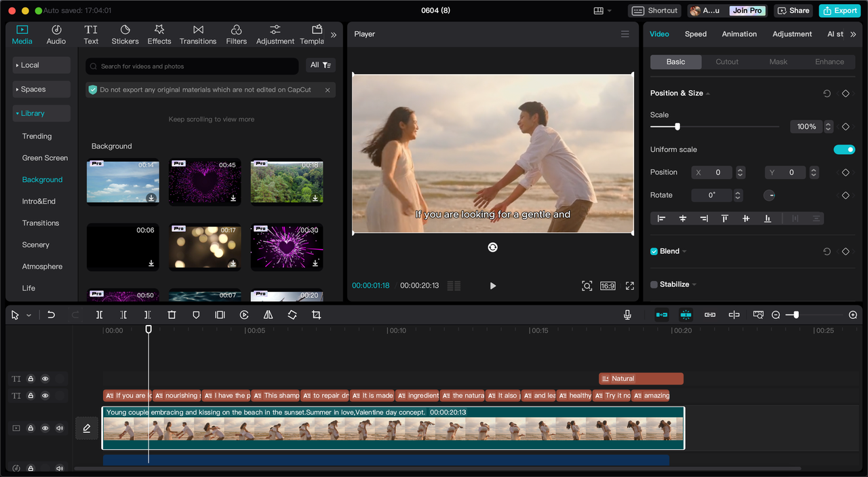The width and height of the screenshot is (868, 477).
Task: Add a marker with shield icon
Action: pyautogui.click(x=196, y=315)
